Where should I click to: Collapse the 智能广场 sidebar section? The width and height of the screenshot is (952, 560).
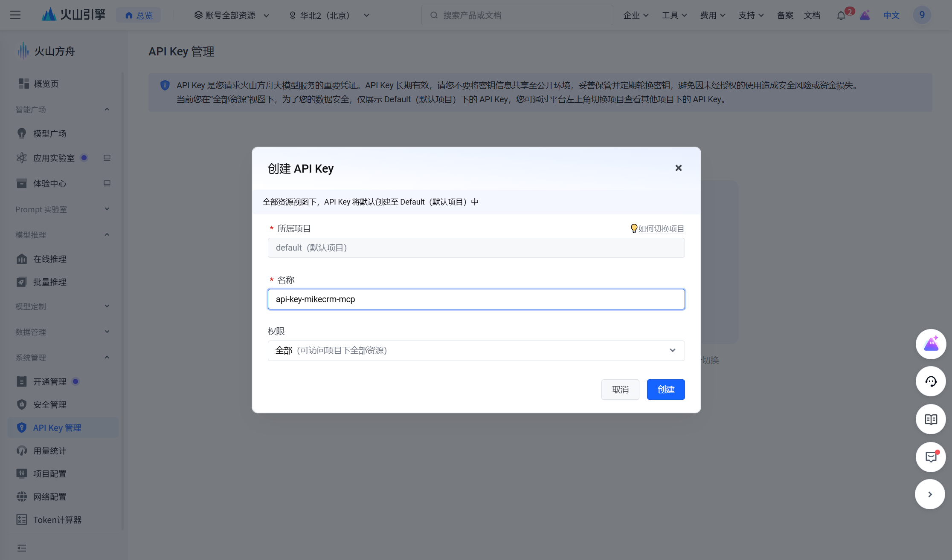pyautogui.click(x=107, y=110)
